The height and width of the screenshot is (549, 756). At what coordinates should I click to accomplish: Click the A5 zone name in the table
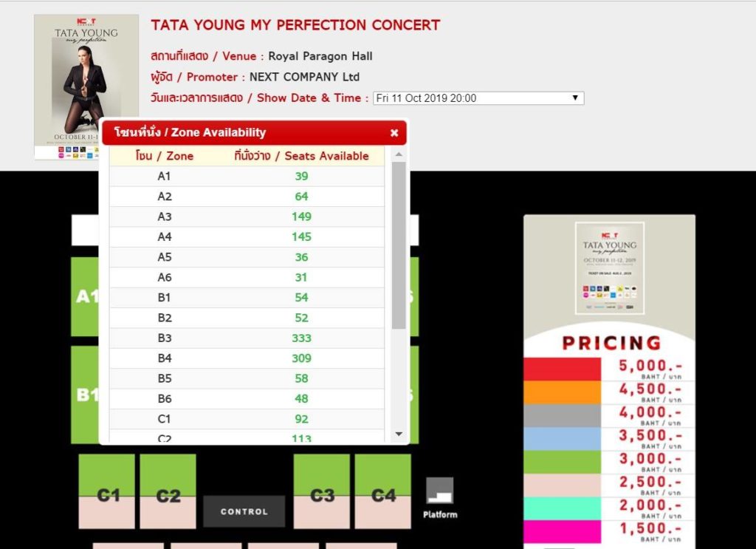pos(165,257)
